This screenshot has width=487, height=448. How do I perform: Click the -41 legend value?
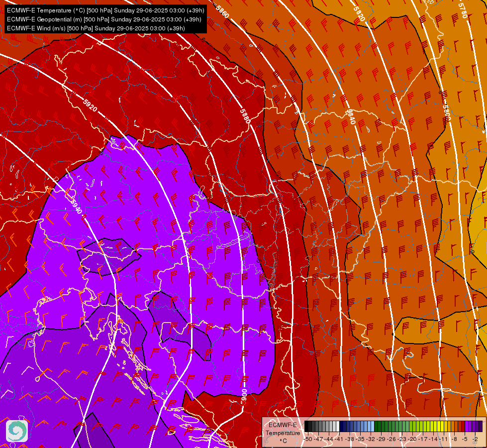340,439
